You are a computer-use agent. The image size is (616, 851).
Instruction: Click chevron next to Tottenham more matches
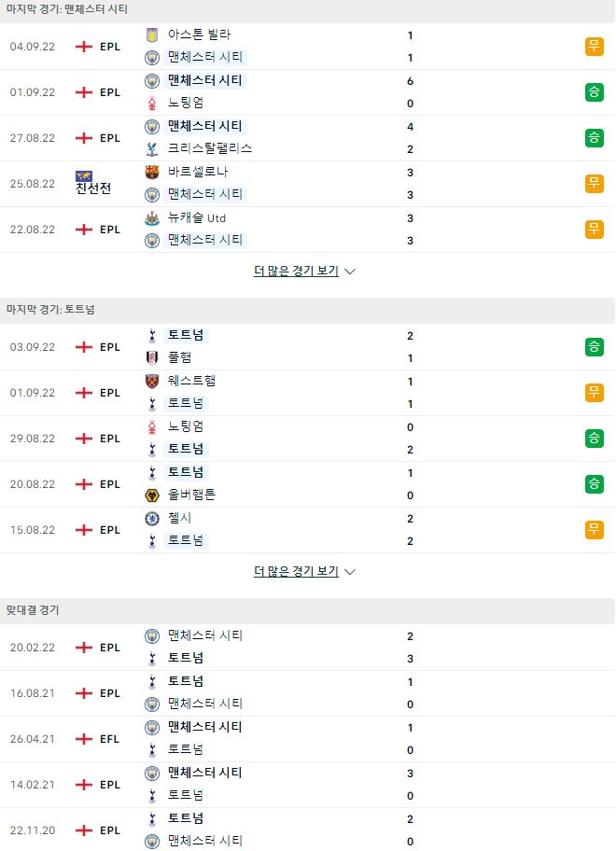pos(350,572)
